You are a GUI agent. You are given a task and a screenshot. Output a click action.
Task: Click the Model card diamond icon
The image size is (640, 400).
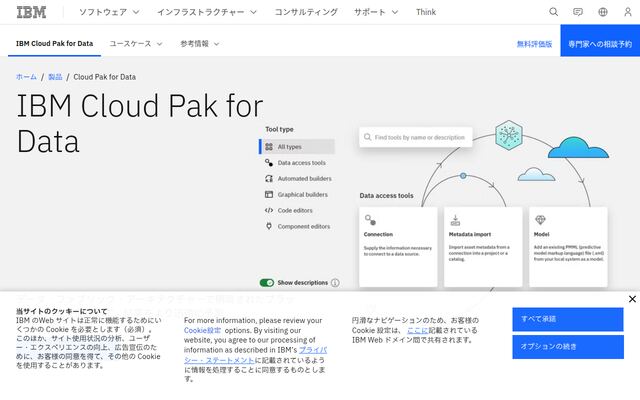(540, 220)
